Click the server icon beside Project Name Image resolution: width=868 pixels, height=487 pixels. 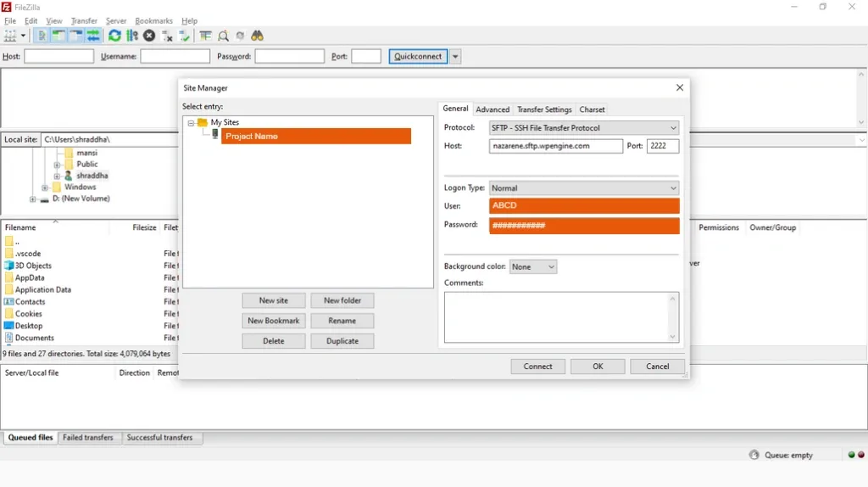tap(215, 133)
